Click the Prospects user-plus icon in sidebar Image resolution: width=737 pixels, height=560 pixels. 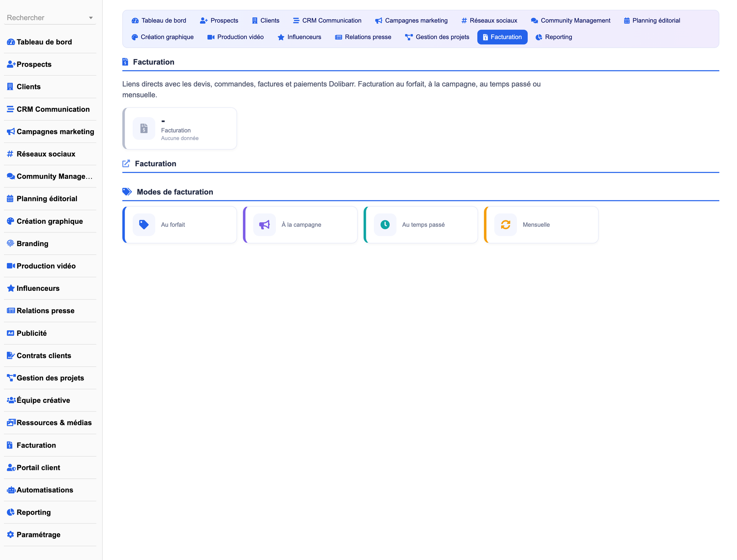[11, 64]
